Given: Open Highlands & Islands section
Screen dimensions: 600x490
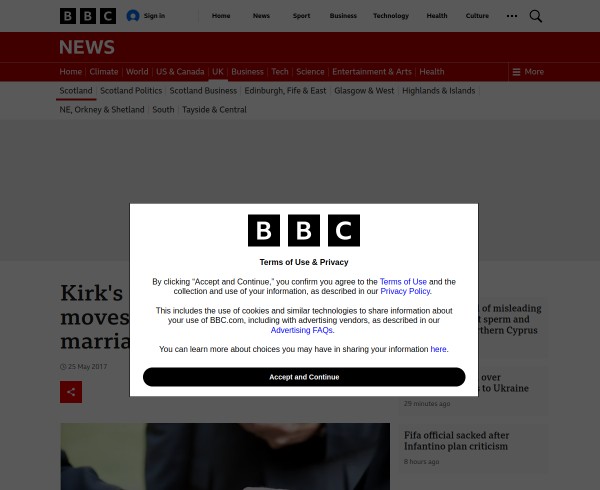Looking at the screenshot, I should click(x=439, y=91).
